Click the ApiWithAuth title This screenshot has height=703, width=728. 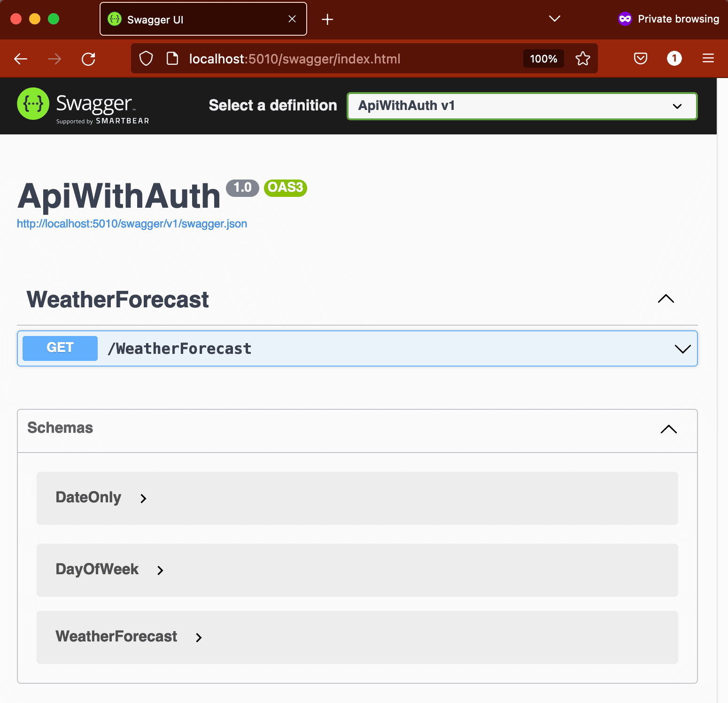[x=119, y=196]
